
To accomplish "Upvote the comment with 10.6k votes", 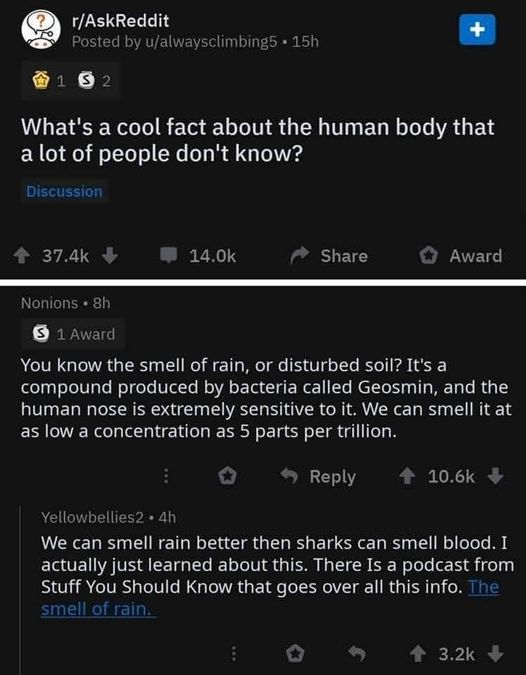I will (x=407, y=476).
